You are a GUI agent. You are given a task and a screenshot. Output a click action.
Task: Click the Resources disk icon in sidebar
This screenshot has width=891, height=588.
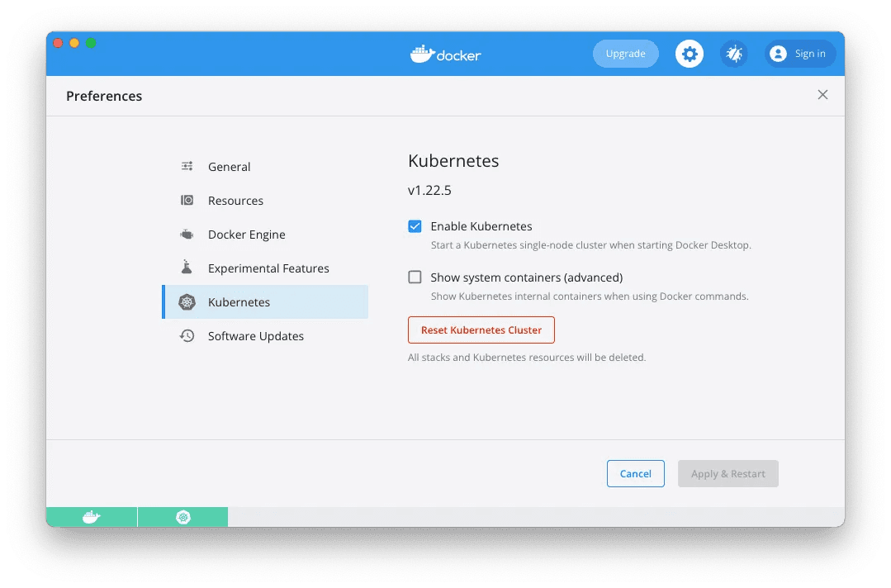187,200
